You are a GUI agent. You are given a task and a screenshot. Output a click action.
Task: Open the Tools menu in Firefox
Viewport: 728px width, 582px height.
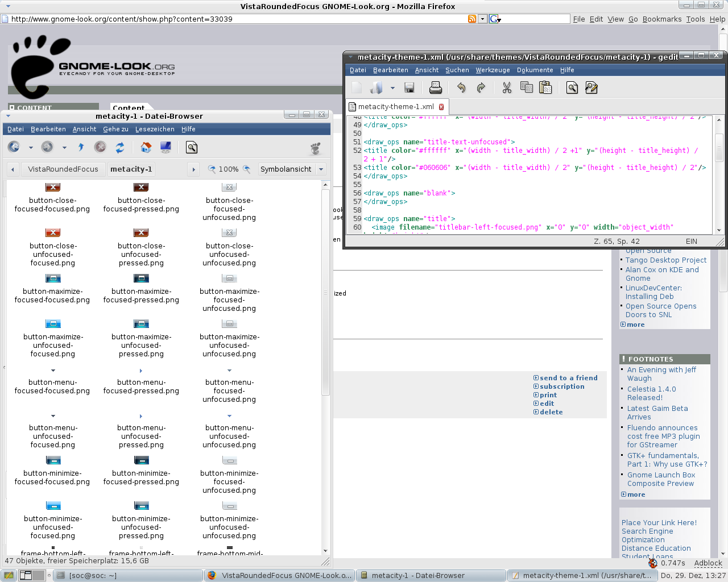[696, 19]
